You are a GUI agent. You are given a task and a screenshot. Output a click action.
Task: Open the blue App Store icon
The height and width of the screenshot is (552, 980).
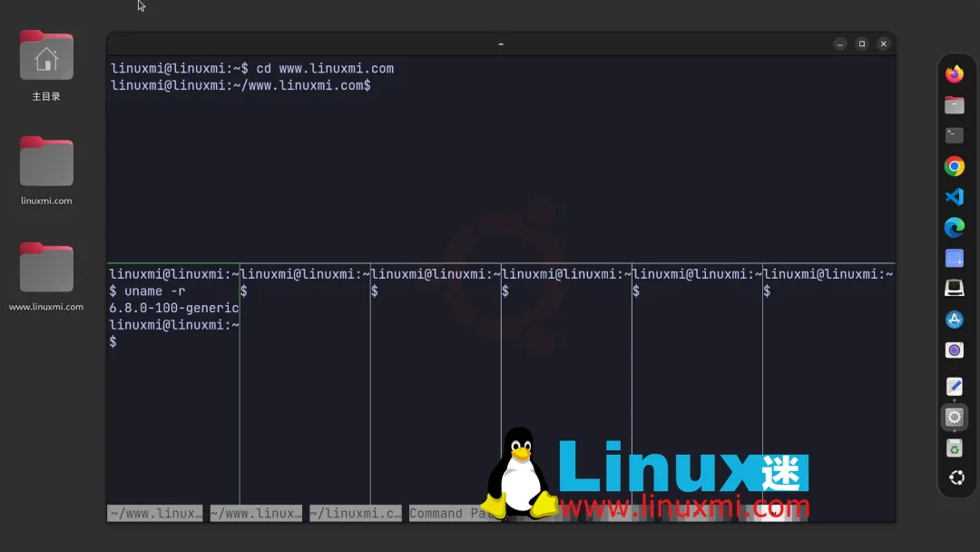tap(954, 320)
